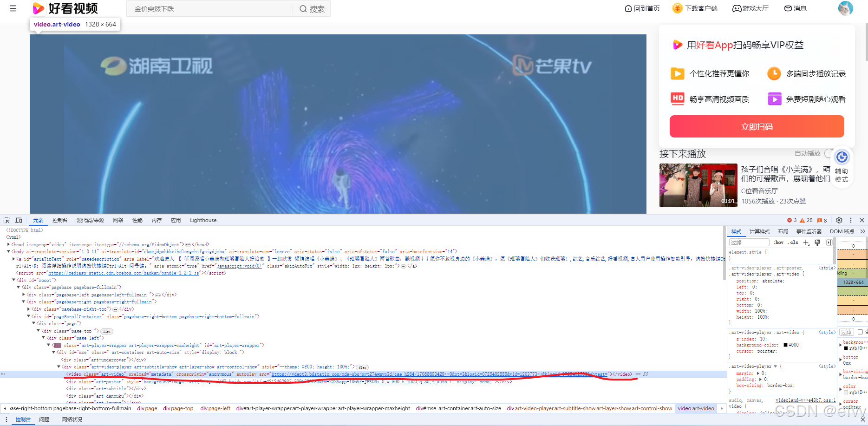Click the 好看视频 logo
Image resolution: width=868 pixels, height=426 pixels.
65,8
